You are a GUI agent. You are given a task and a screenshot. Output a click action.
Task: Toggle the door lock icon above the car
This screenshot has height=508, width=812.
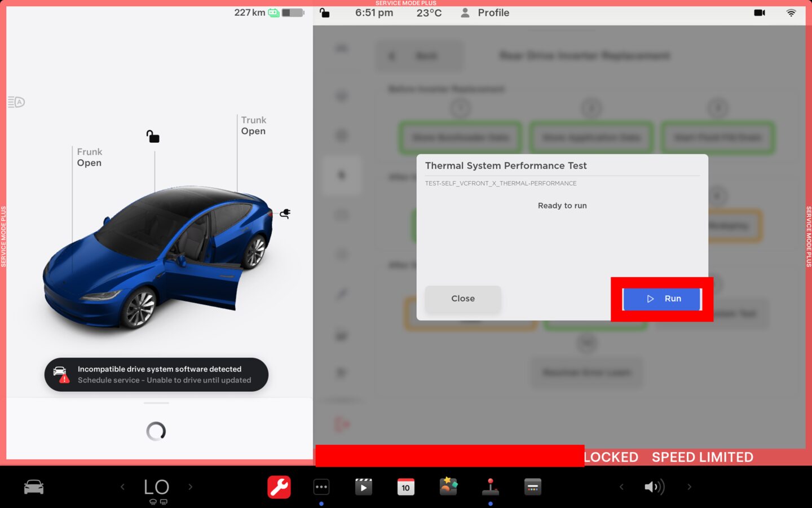click(153, 137)
